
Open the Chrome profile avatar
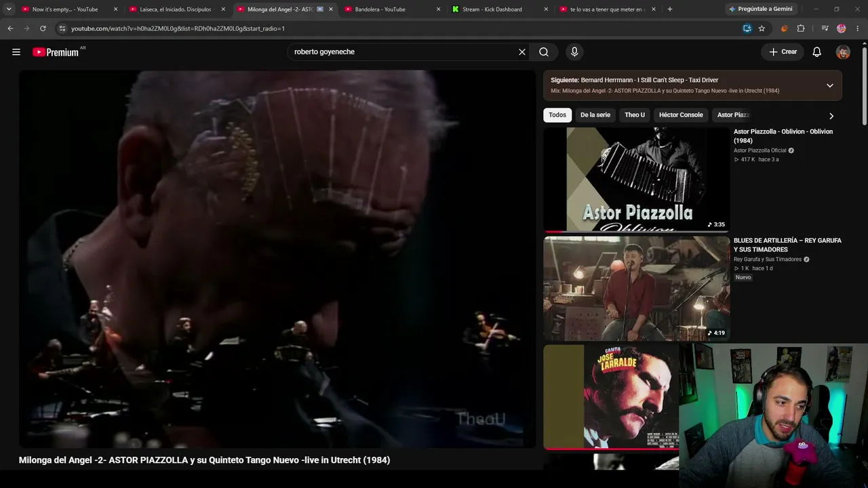[x=842, y=28]
